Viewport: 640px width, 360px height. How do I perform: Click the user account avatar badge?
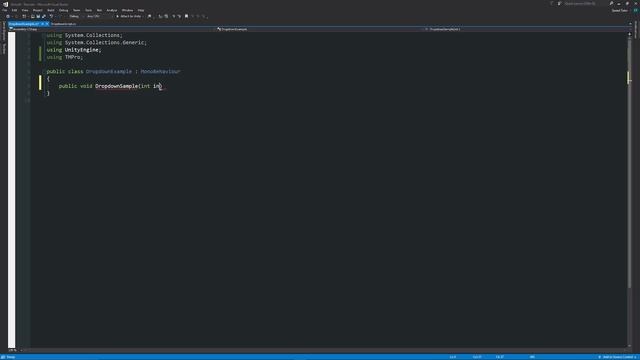[636, 10]
